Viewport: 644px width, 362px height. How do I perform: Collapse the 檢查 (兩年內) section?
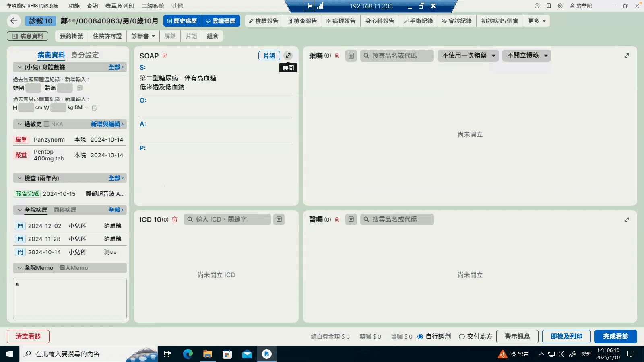pyautogui.click(x=19, y=178)
